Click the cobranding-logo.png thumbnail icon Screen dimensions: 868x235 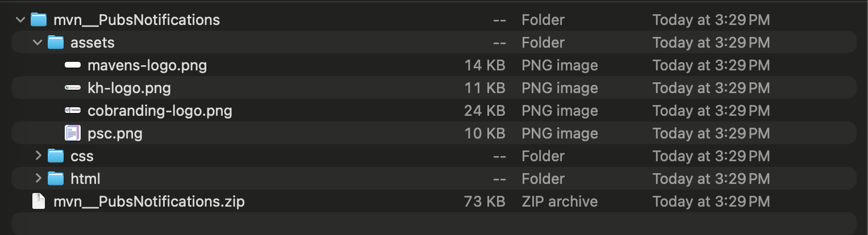[x=73, y=111]
